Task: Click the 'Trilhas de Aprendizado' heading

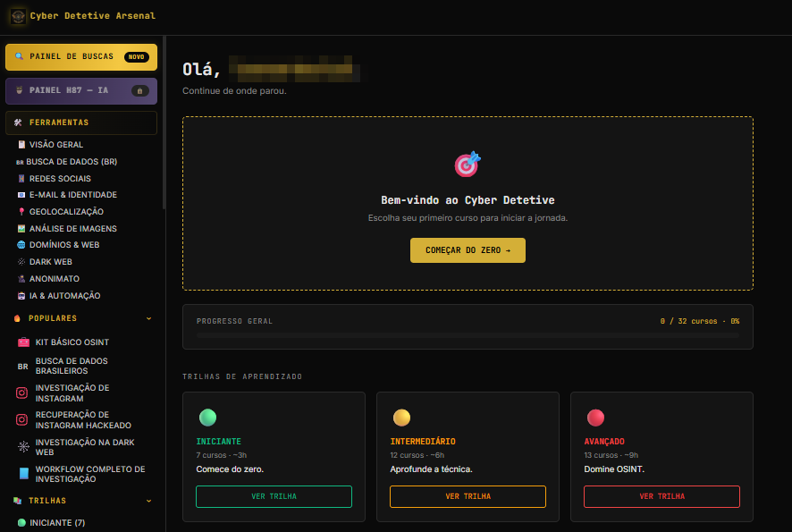Action: pos(242,376)
